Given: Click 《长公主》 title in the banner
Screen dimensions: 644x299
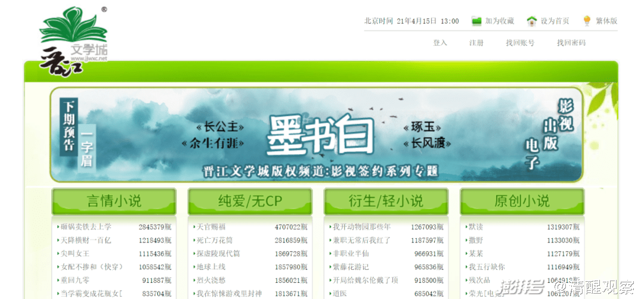Looking at the screenshot, I should pos(220,126).
